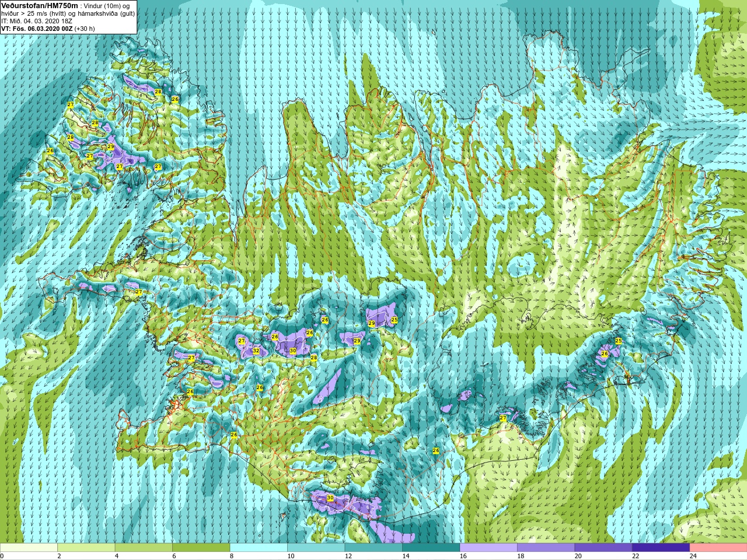Click the legend scale value 8
747x560 pixels.
tap(232, 556)
